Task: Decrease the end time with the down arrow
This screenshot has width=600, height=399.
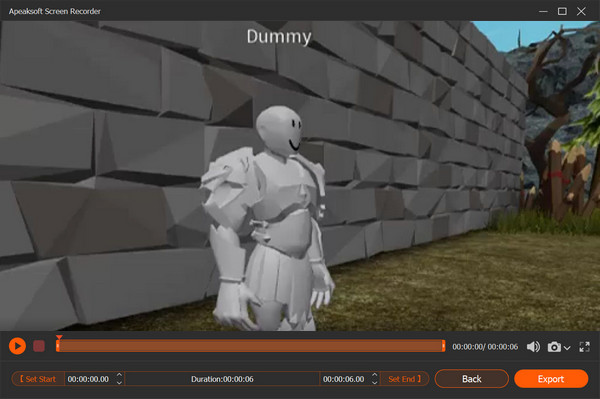Action: [375, 383]
